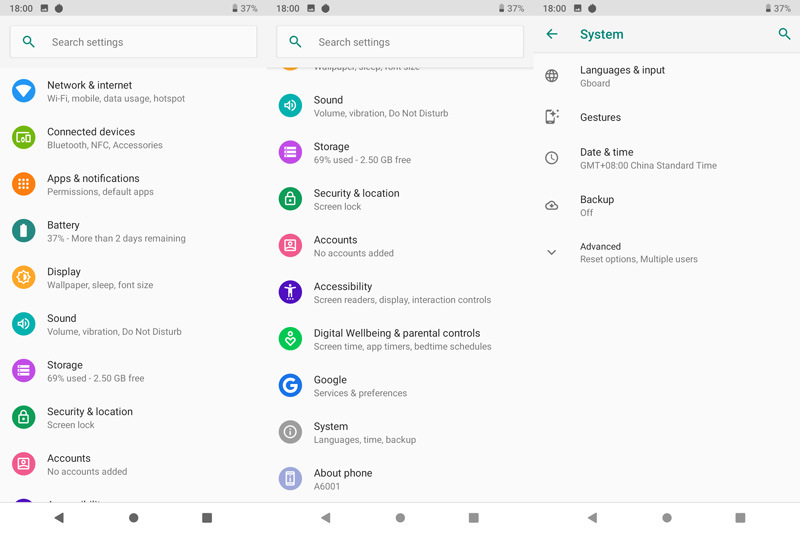
Task: Tap 'Wallpaper, sleep, font size' under Display
Action: coord(100,285)
